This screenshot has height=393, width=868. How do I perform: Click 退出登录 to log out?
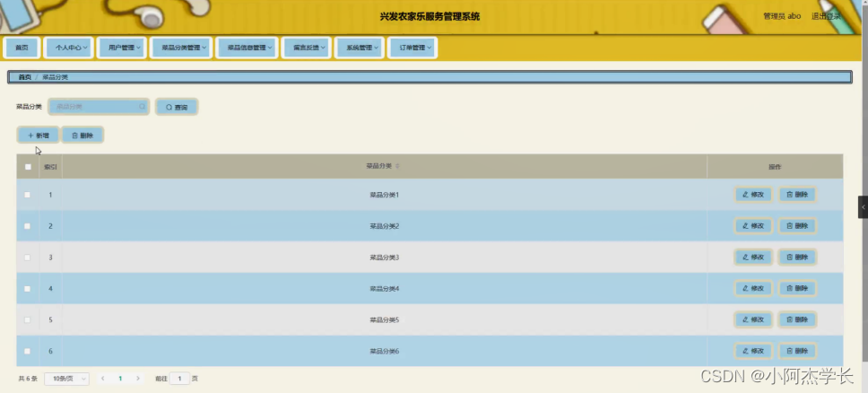825,16
